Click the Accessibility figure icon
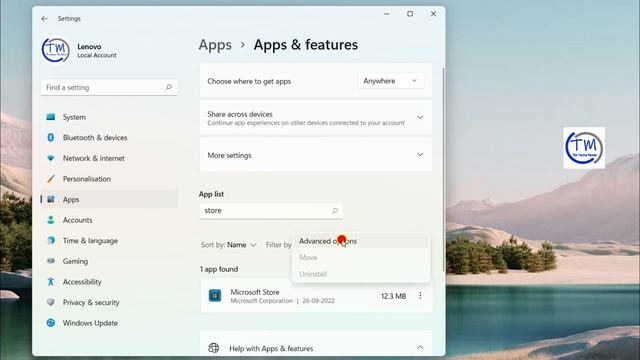Viewport: 640px width, 360px height. pyautogui.click(x=51, y=282)
